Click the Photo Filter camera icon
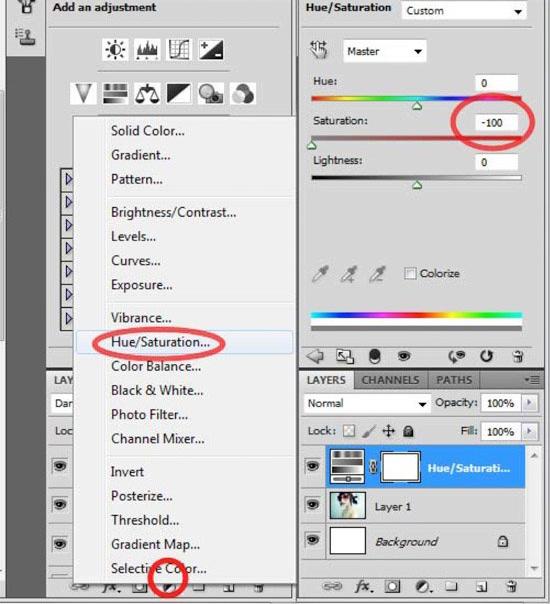This screenshot has height=604, width=550. tap(211, 94)
